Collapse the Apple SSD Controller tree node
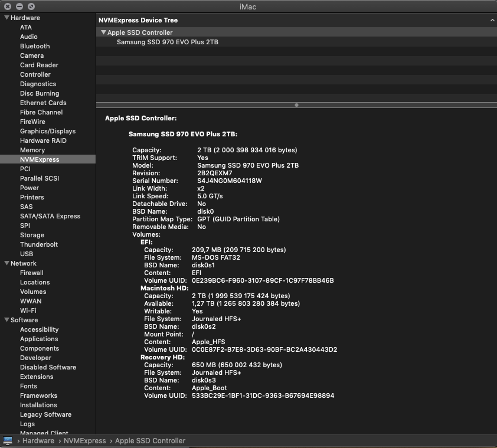The height and width of the screenshot is (448, 497). pyautogui.click(x=103, y=32)
